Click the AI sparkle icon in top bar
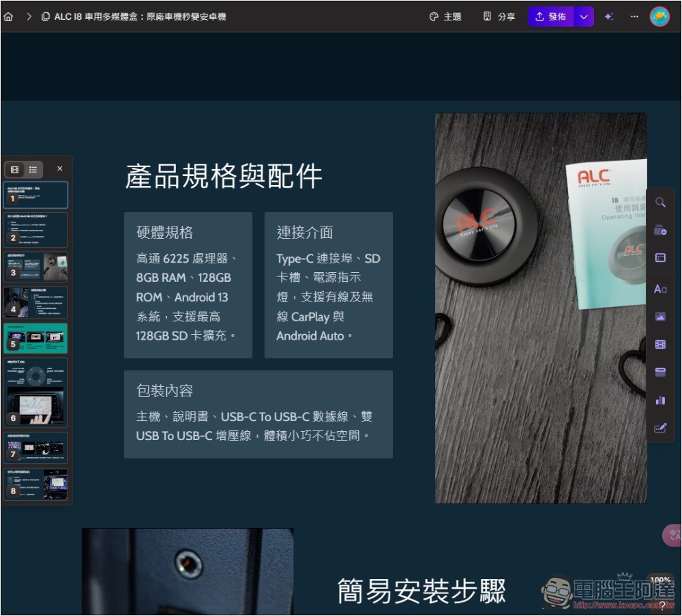Viewport: 682px width, 616px height. click(609, 17)
